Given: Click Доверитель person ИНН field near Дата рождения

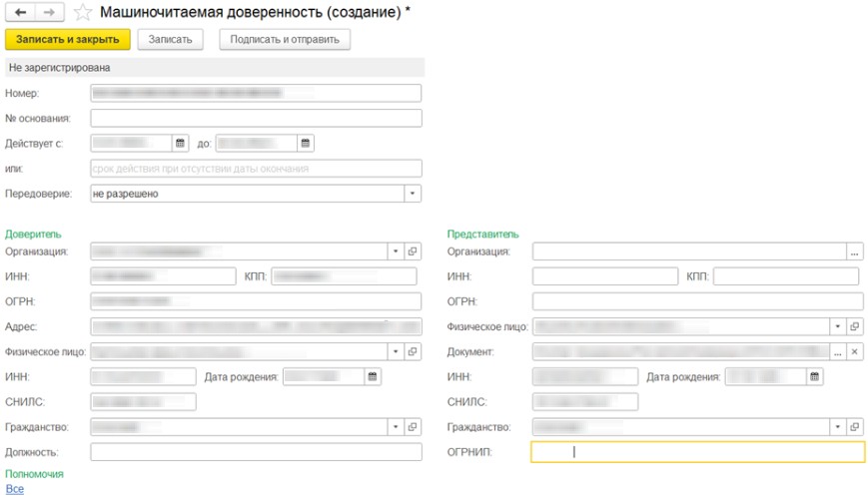Looking at the screenshot, I should (x=144, y=376).
